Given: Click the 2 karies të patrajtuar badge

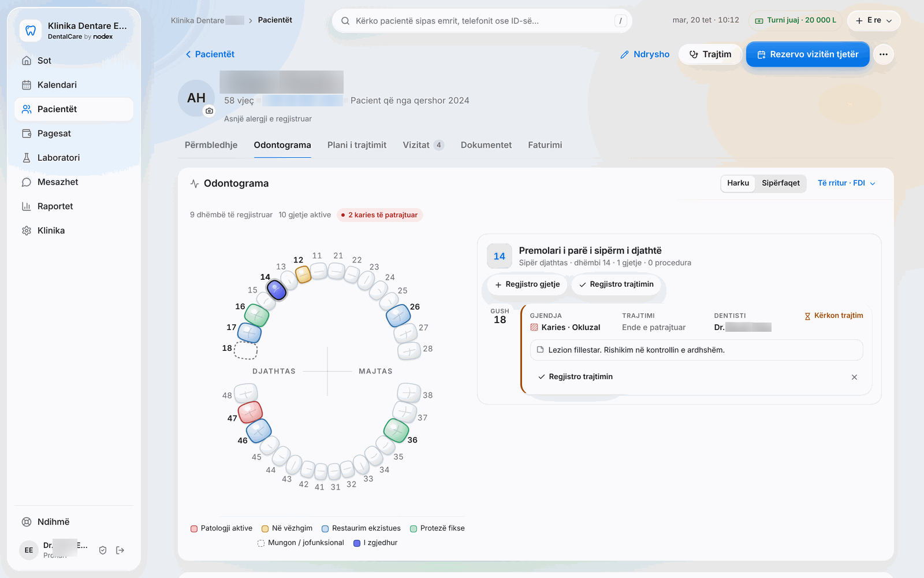Looking at the screenshot, I should tap(380, 215).
